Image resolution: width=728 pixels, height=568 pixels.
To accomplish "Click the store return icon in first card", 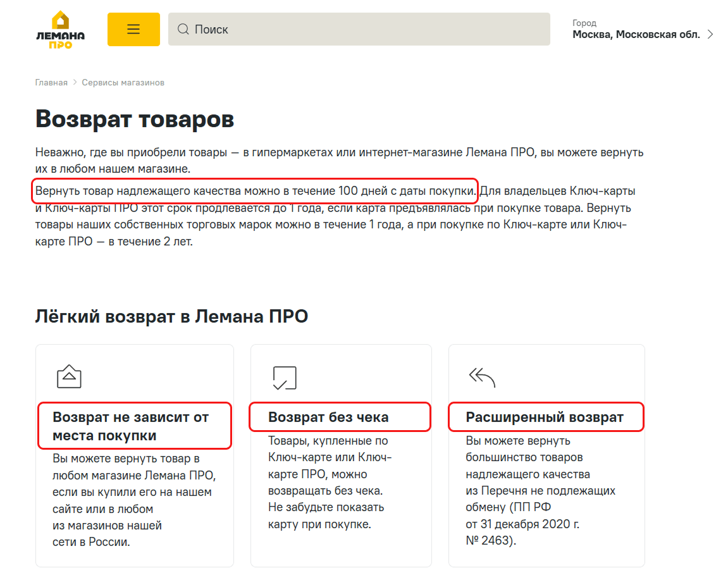I will (69, 376).
